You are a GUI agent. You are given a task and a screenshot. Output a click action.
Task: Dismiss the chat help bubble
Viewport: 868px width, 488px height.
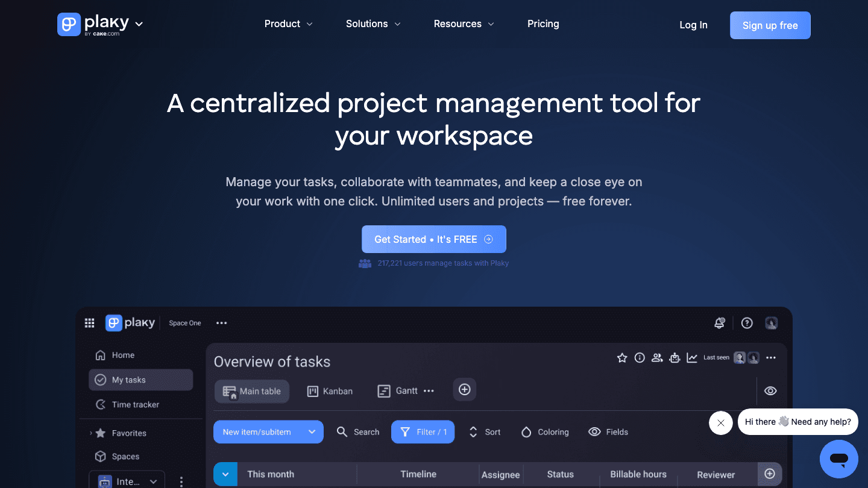[721, 423]
